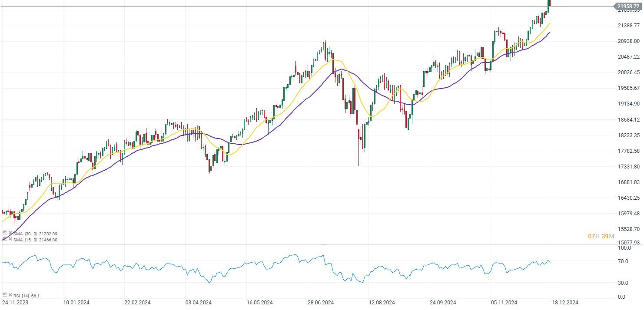The width and height of the screenshot is (644, 310).
Task: Click the 07H 39M candle countdown timer
Action: pyautogui.click(x=602, y=236)
